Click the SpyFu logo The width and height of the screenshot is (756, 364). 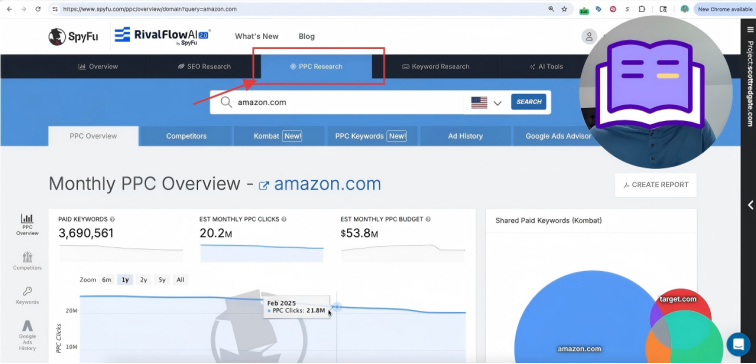[x=73, y=37]
